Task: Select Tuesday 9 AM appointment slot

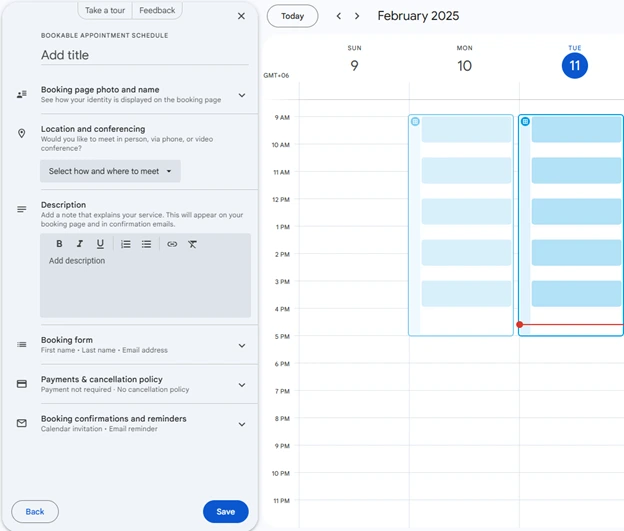Action: tap(577, 129)
